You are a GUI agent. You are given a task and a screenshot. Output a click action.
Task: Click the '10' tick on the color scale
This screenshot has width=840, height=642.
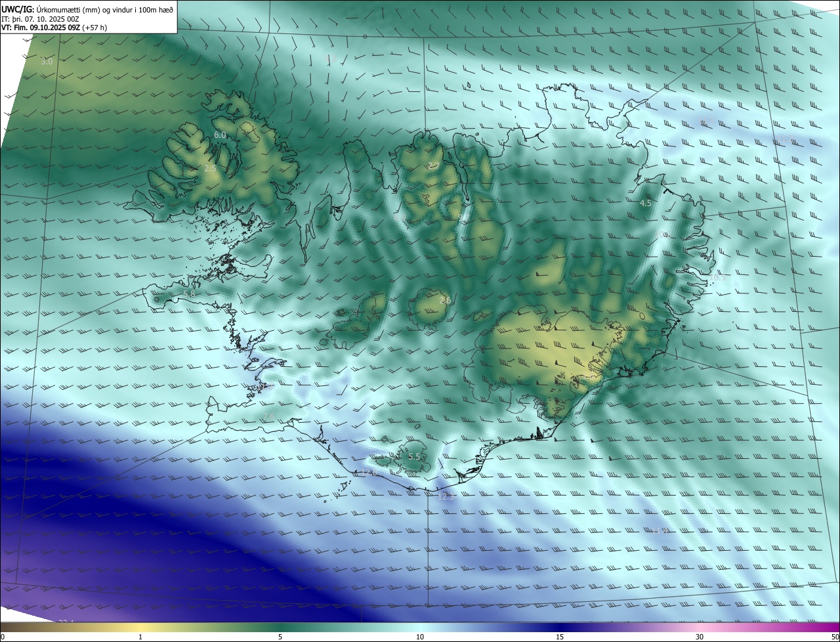click(420, 637)
